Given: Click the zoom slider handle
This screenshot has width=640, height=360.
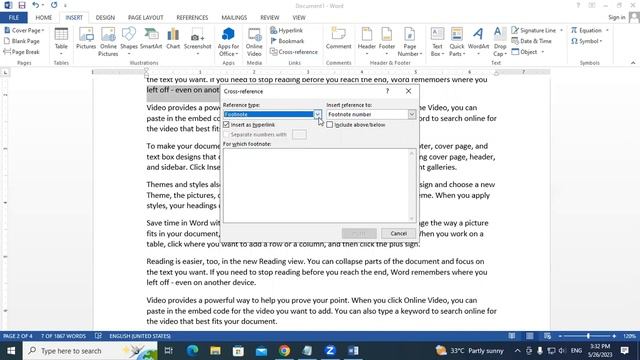Looking at the screenshot, I should tap(588, 336).
